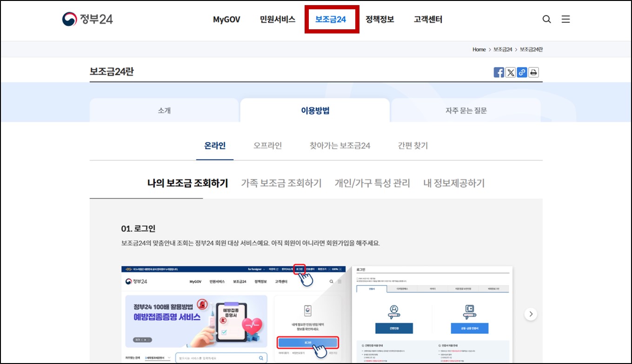Open 보조금24 menu

tap(331, 20)
